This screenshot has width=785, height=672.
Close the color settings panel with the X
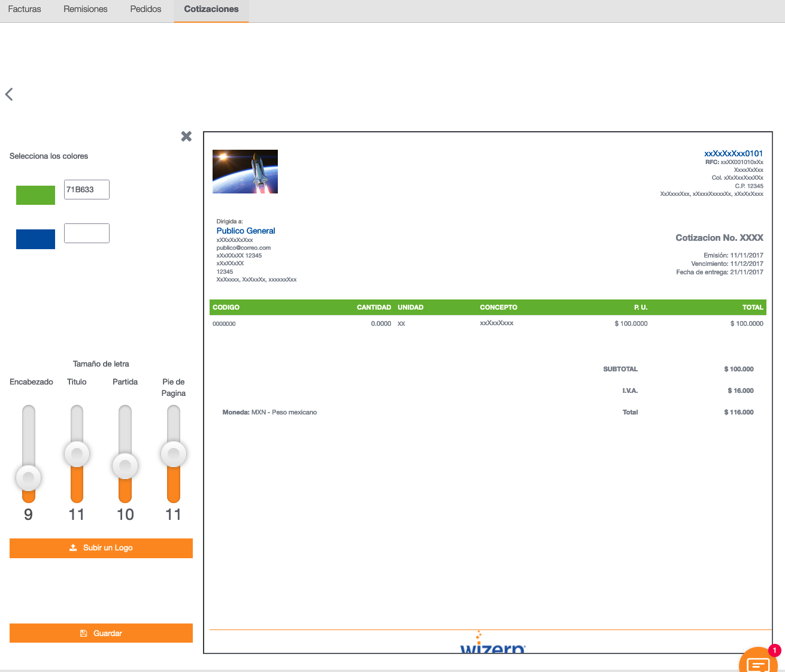[186, 136]
